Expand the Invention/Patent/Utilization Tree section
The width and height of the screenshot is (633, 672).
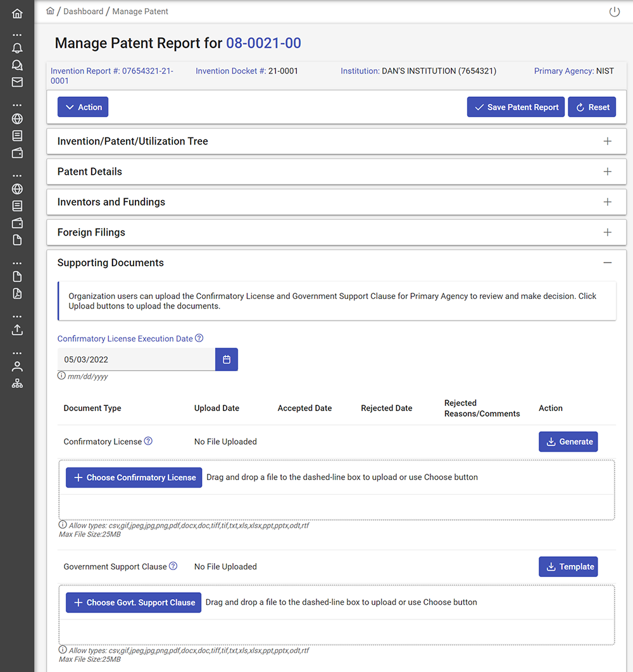(x=607, y=141)
